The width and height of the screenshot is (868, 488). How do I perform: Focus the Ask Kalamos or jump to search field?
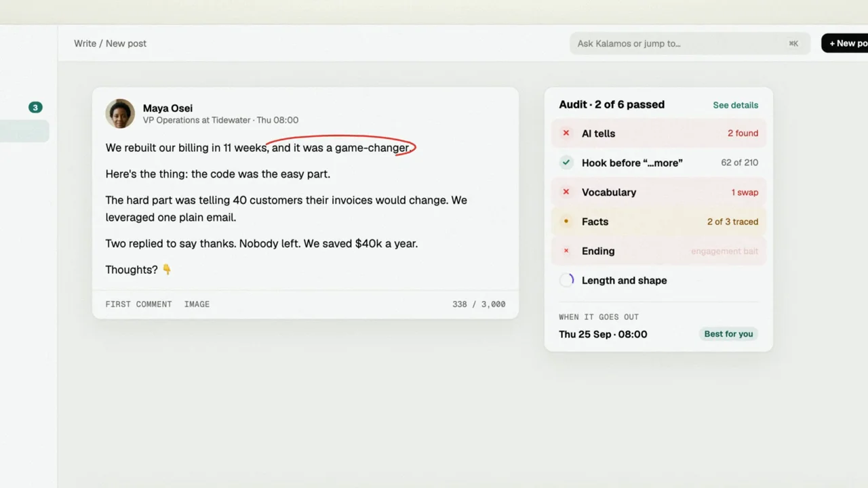690,43
